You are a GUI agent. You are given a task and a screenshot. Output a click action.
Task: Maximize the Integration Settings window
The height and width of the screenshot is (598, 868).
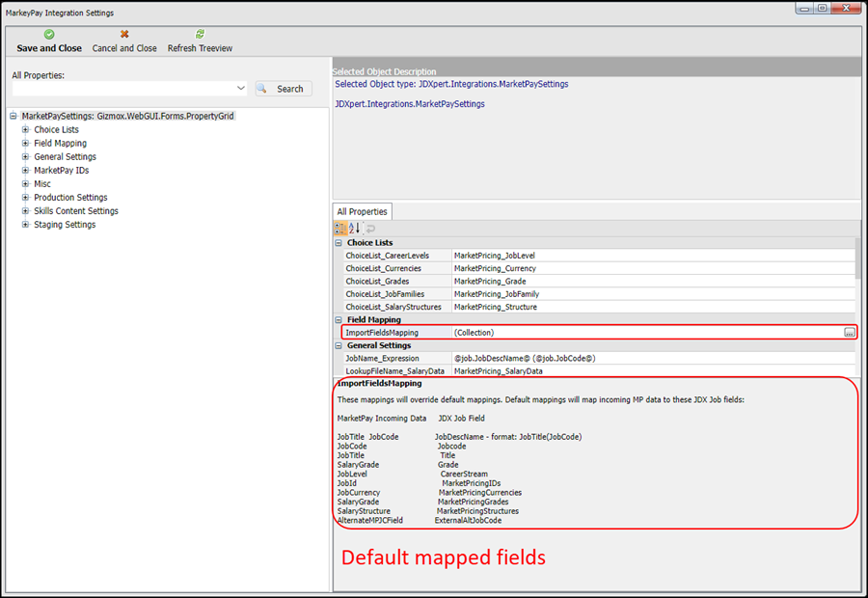pos(822,9)
